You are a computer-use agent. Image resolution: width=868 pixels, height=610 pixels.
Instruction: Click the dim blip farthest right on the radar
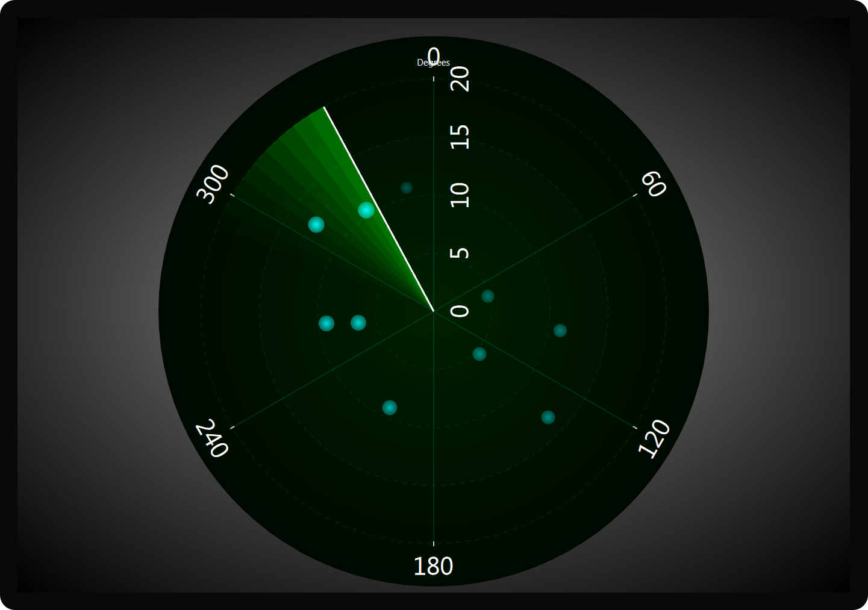click(560, 331)
